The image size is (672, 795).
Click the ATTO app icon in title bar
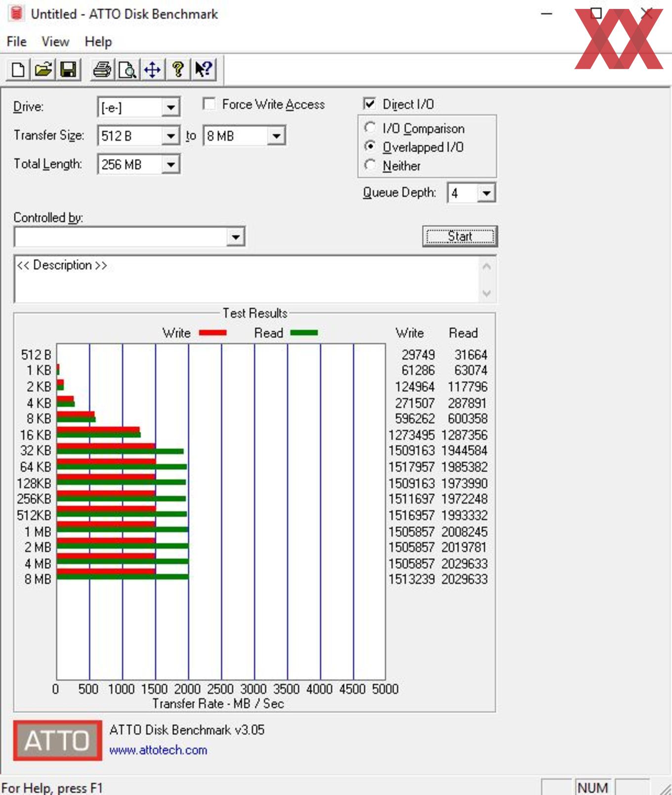coord(16,13)
